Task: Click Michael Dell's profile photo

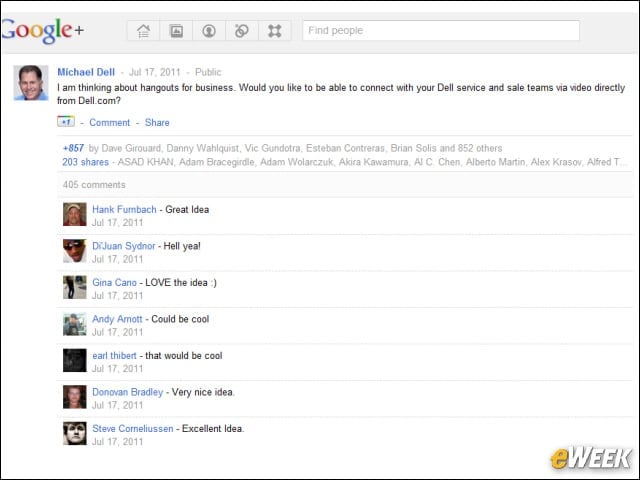Action: pyautogui.click(x=31, y=83)
